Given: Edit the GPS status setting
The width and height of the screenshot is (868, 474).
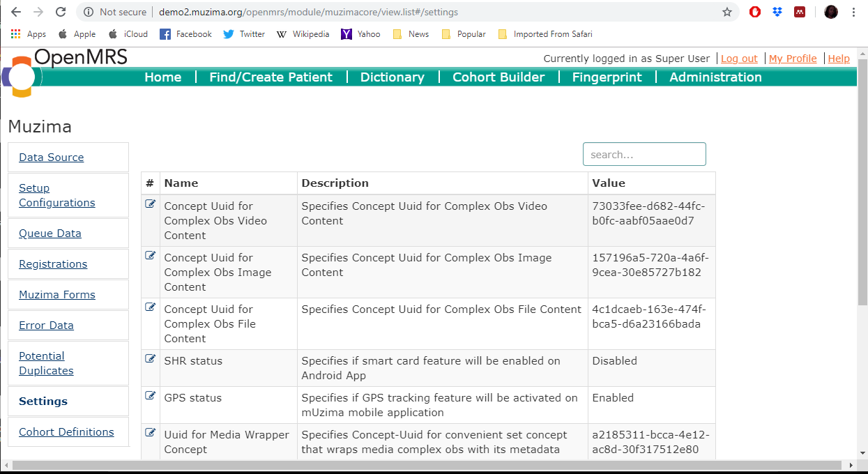Looking at the screenshot, I should coord(150,396).
